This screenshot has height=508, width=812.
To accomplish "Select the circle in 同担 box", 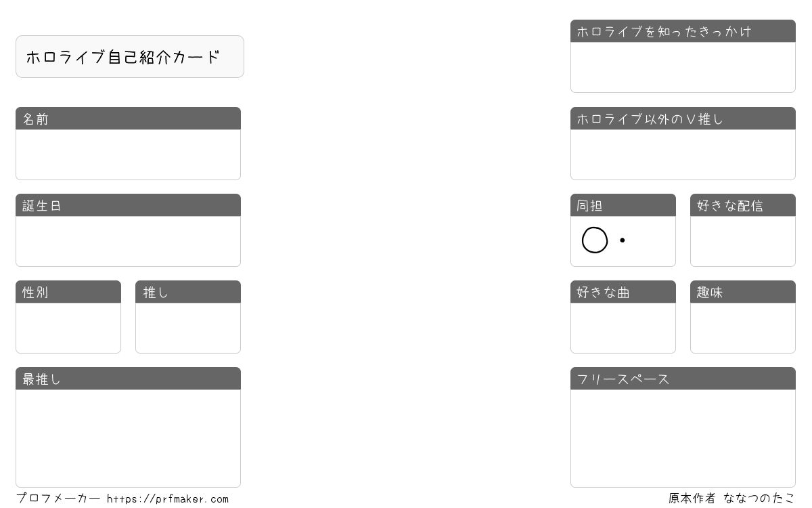I will coord(595,240).
